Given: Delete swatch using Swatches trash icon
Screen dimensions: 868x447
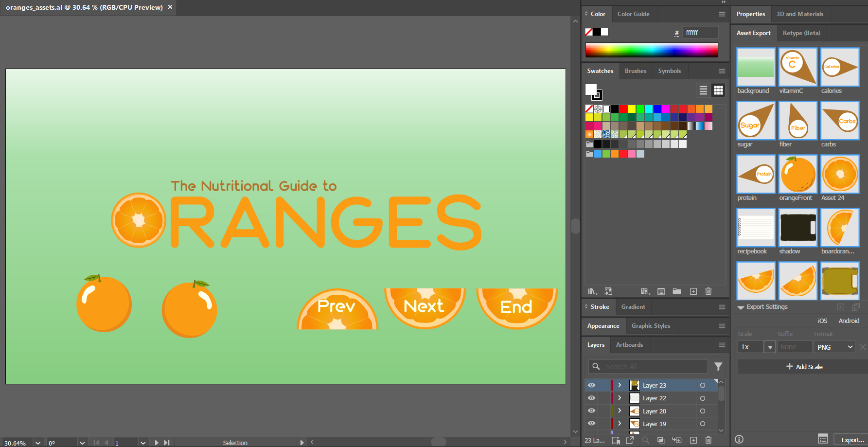Looking at the screenshot, I should pos(709,291).
